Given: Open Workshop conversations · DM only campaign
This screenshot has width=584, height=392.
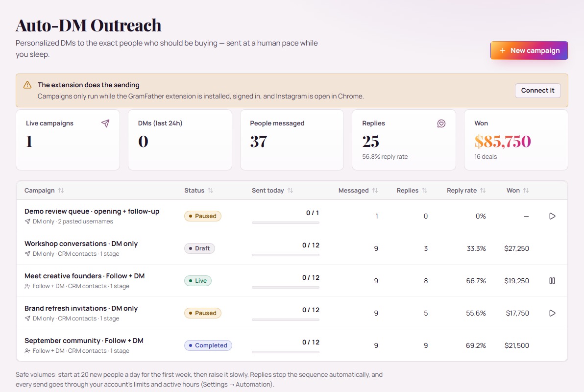Looking at the screenshot, I should click(x=81, y=244).
